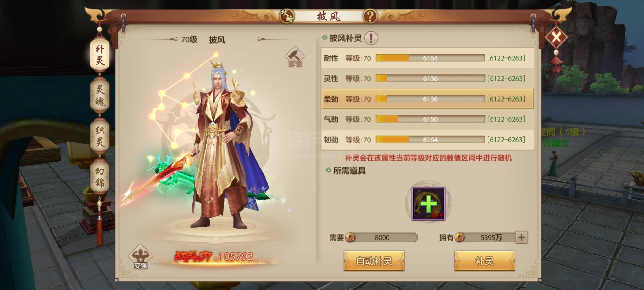The width and height of the screenshot is (644, 290).
Task: Click the required item slot with green plus
Action: tap(429, 204)
